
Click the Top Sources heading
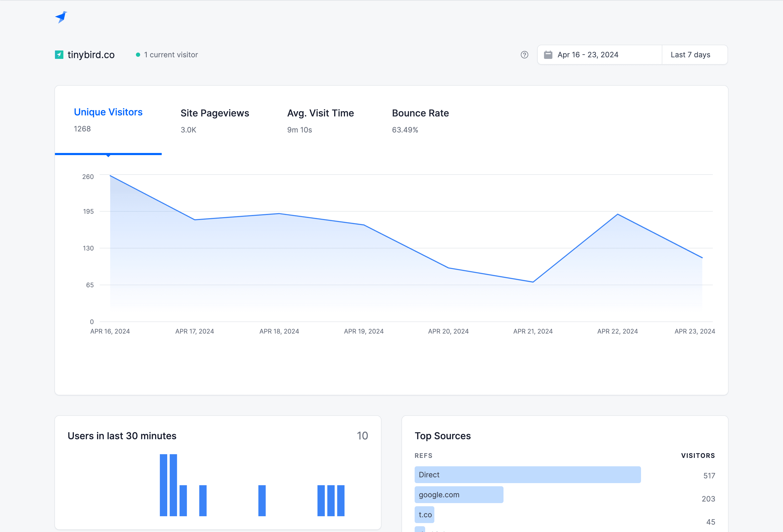point(442,436)
